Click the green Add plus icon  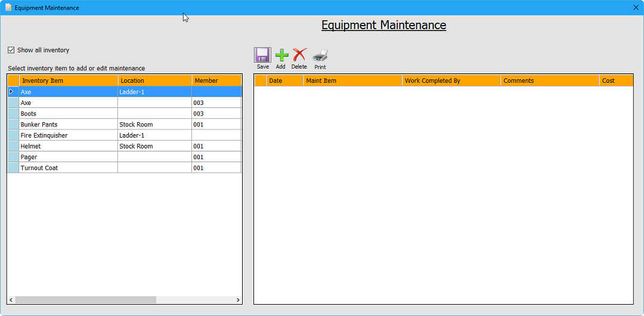281,55
